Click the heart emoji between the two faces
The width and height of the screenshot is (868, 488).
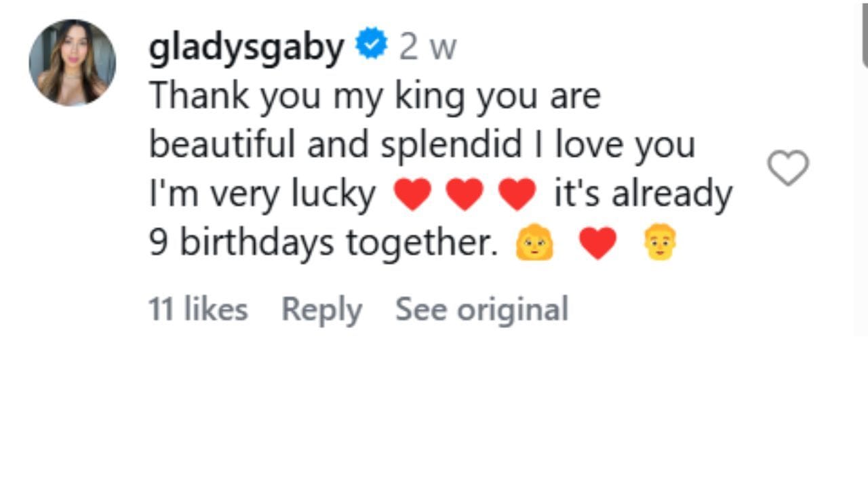[597, 243]
